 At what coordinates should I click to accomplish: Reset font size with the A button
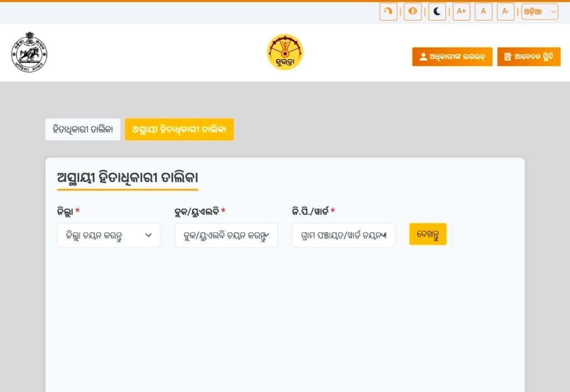(483, 12)
